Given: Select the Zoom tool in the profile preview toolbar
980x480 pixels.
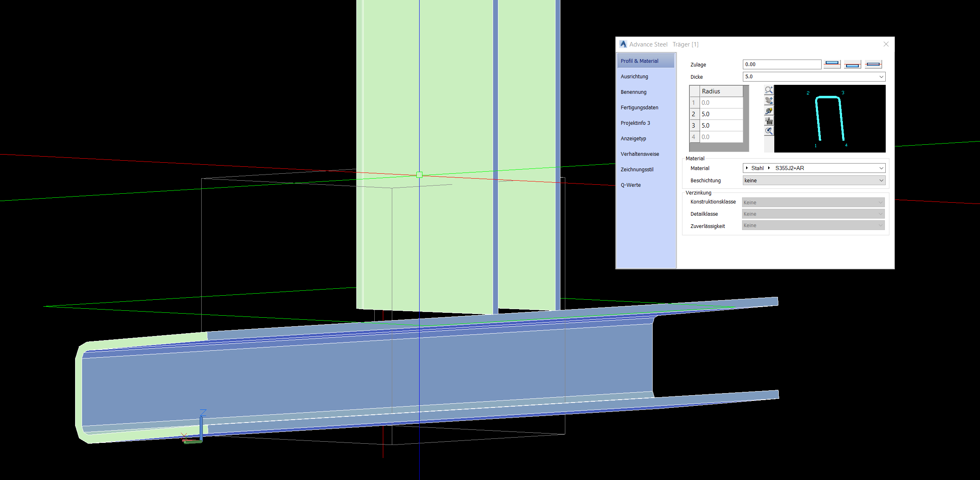Looking at the screenshot, I should click(769, 90).
